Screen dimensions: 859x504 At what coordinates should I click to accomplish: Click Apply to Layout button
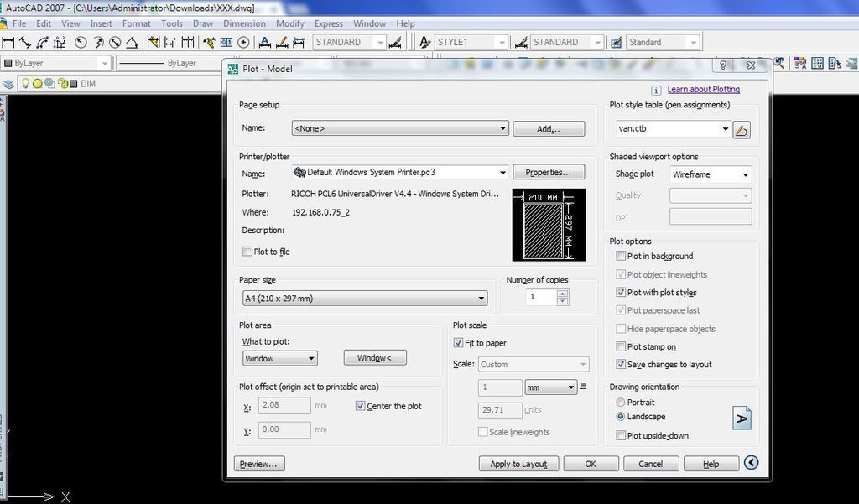pyautogui.click(x=518, y=464)
